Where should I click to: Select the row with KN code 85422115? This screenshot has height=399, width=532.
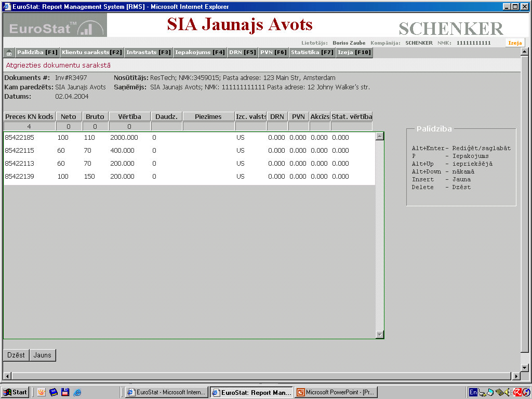pyautogui.click(x=189, y=150)
